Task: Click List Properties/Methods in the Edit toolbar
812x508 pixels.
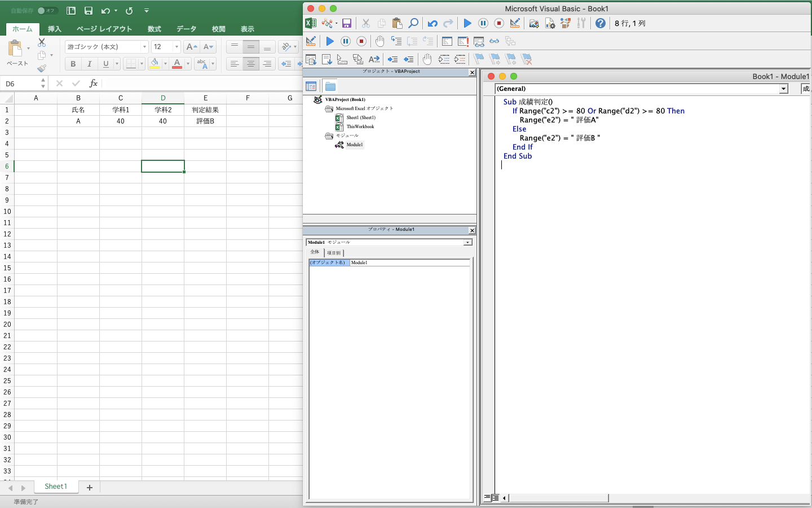Action: (311, 59)
